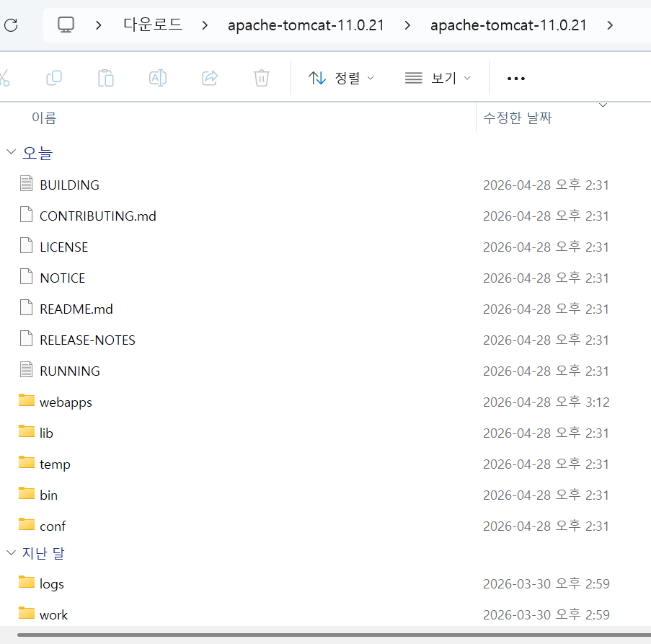Click the RELEASE-NOTES file name
The height and width of the screenshot is (644, 651).
pos(88,340)
